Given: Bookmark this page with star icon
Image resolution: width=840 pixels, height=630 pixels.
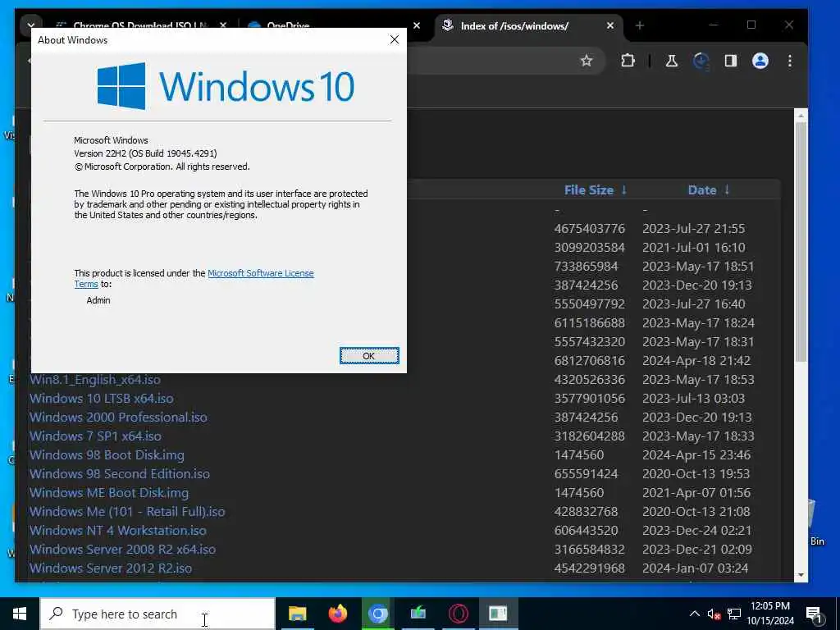Looking at the screenshot, I should [x=587, y=61].
